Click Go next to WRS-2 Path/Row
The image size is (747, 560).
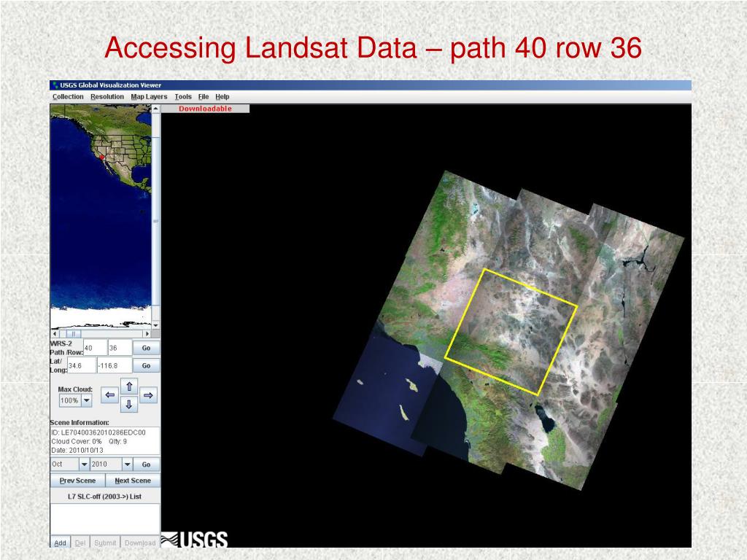[146, 348]
